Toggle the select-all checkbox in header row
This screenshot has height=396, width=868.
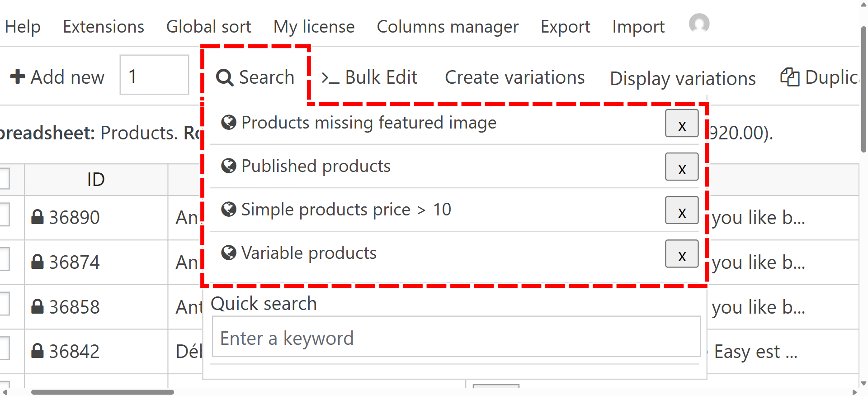(4, 178)
